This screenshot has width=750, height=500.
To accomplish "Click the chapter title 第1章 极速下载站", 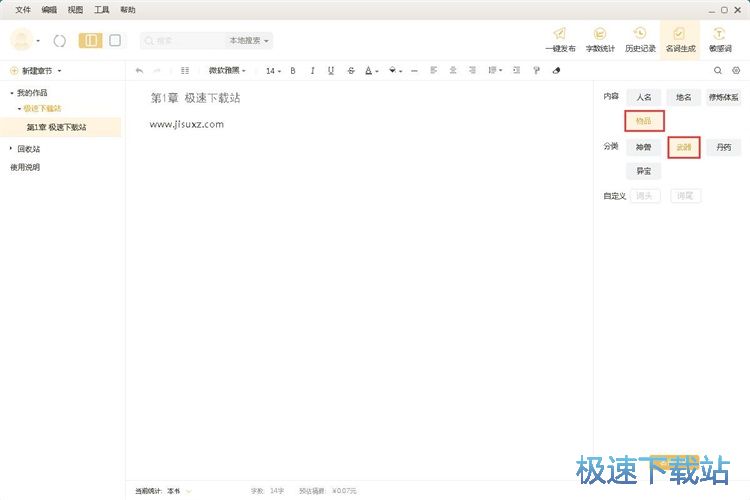I will pyautogui.click(x=196, y=98).
